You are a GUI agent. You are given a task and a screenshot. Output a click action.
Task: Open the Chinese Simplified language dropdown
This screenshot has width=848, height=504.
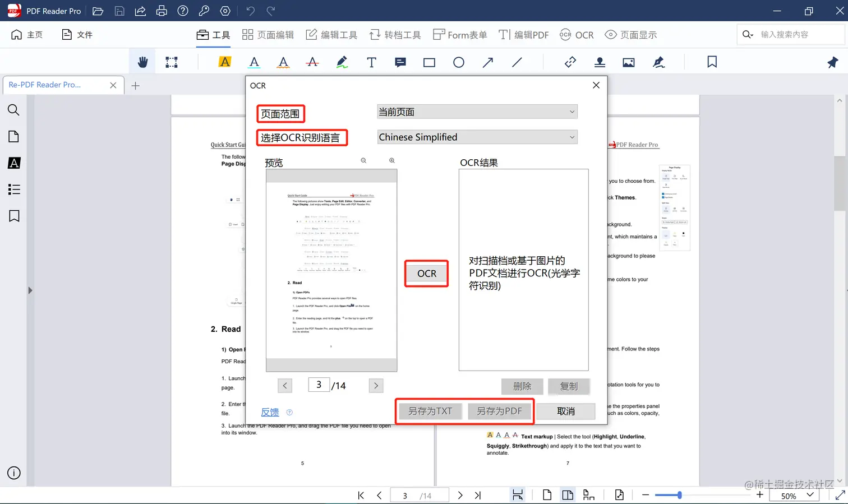point(477,137)
